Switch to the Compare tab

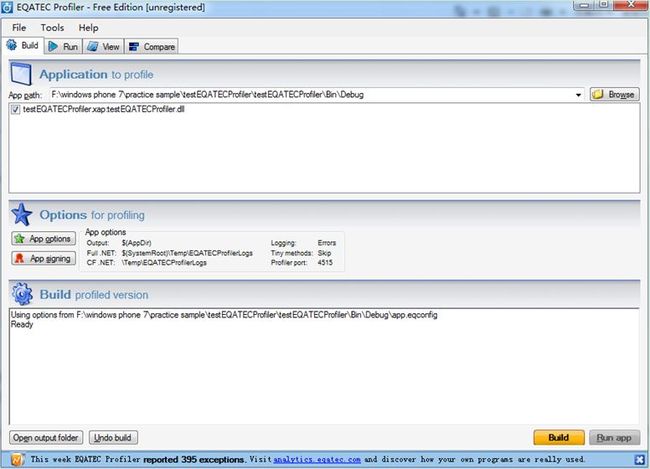(x=152, y=46)
